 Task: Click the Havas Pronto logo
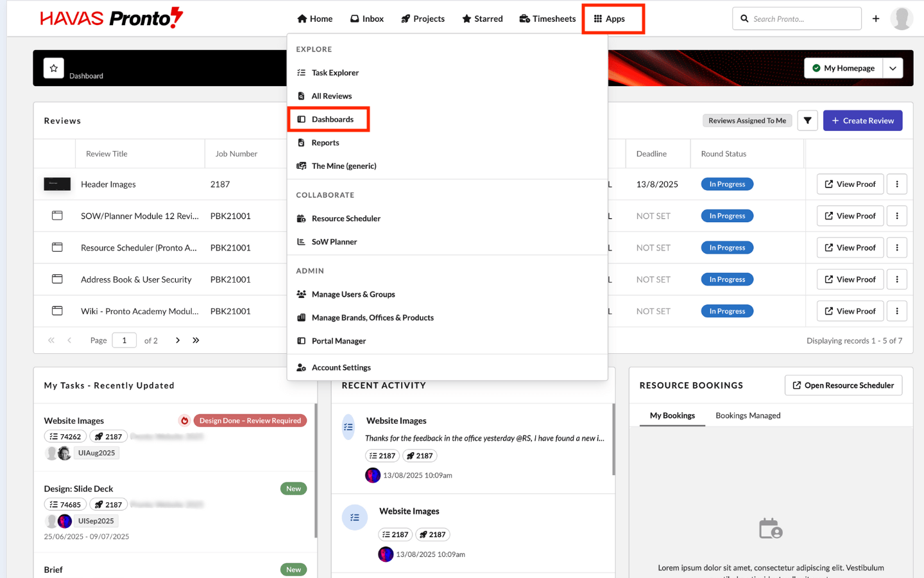pyautogui.click(x=112, y=18)
